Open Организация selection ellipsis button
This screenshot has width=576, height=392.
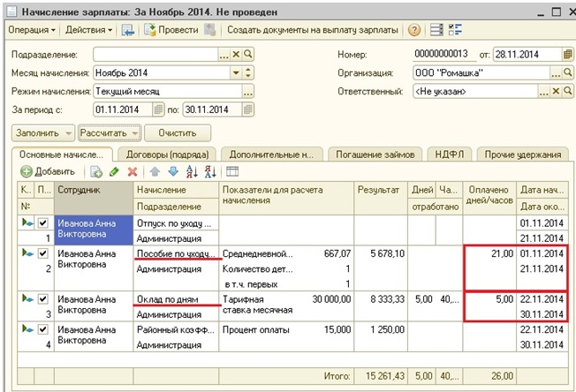click(x=556, y=72)
